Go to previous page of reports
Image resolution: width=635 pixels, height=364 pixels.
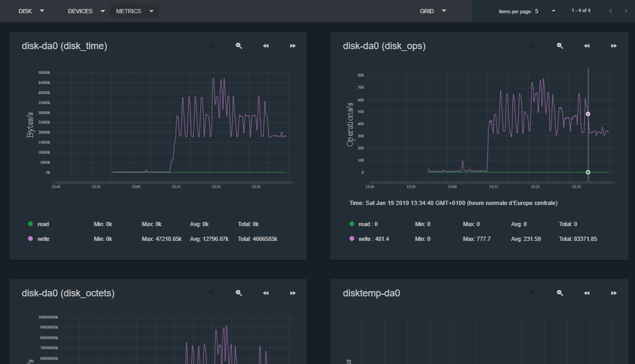pyautogui.click(x=610, y=11)
